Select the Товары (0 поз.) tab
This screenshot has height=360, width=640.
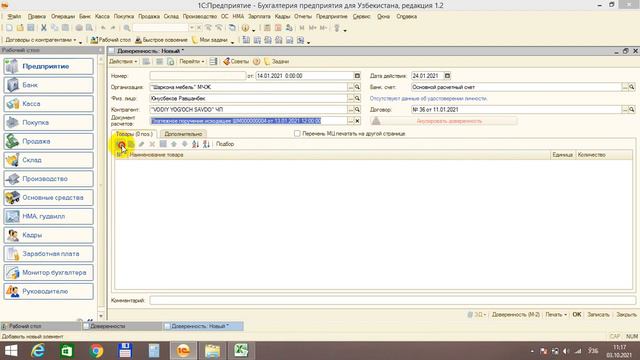(x=134, y=134)
